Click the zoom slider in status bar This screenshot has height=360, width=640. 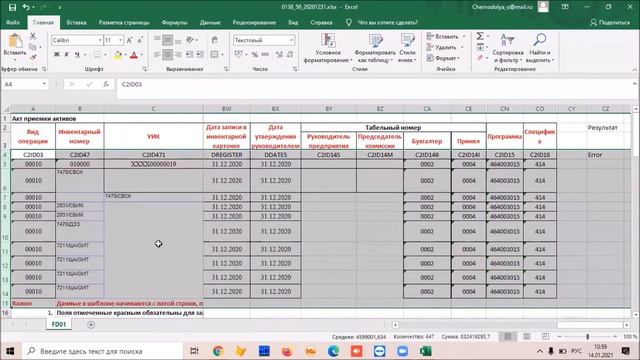(x=587, y=336)
